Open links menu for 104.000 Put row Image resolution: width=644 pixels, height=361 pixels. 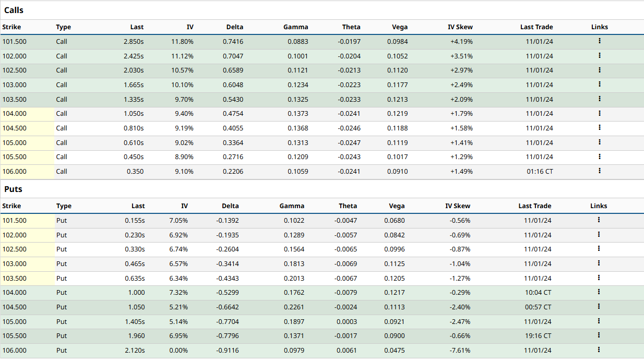tap(599, 292)
